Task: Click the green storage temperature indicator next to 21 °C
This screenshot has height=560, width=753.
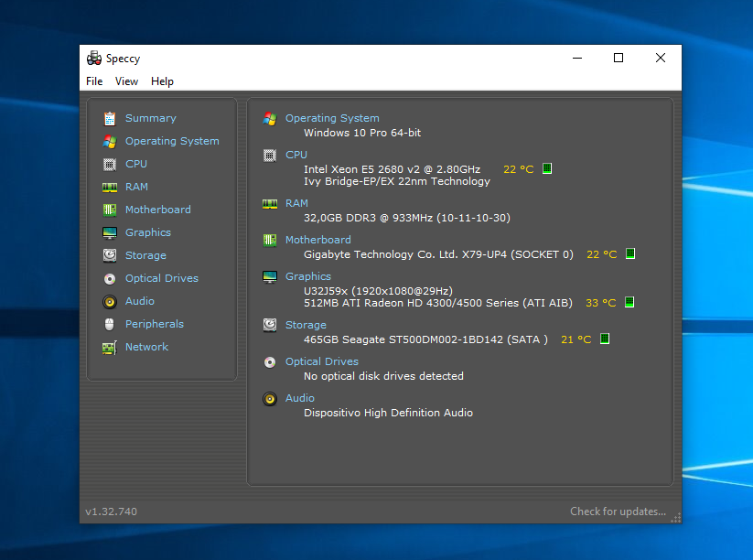Action: click(605, 339)
